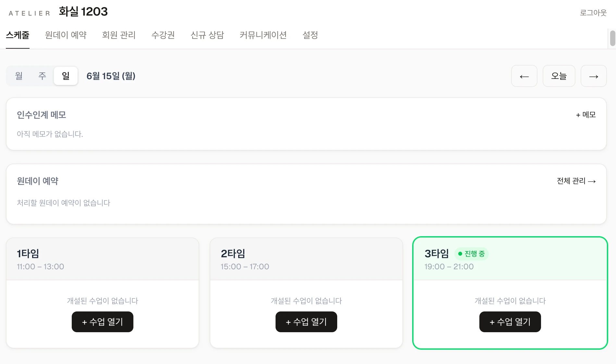Open the 회원 관리 tab
Screen dimensions: 616x364
click(119, 35)
